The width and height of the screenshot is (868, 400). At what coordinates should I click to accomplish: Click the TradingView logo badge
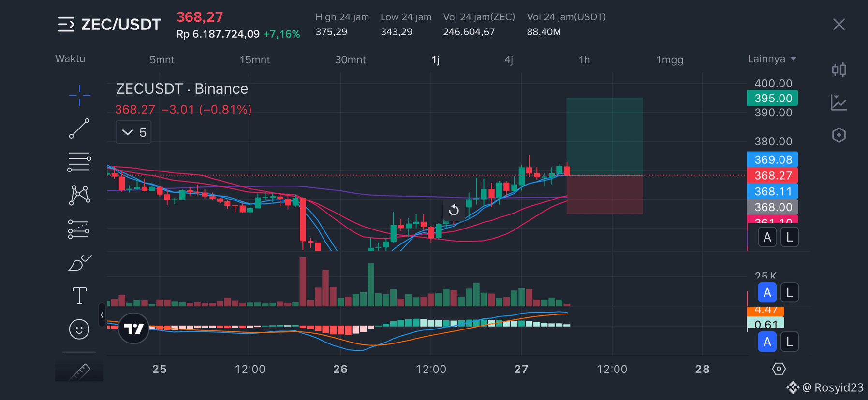[133, 329]
